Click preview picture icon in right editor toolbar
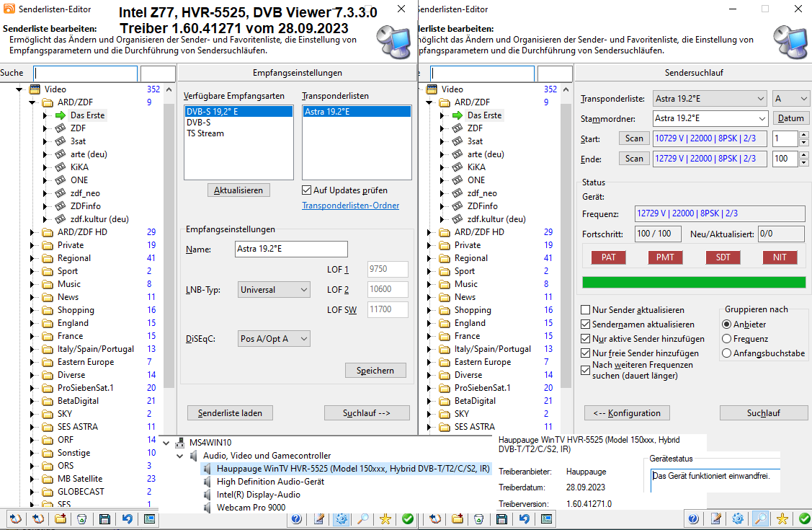The image size is (812, 530). (x=546, y=518)
